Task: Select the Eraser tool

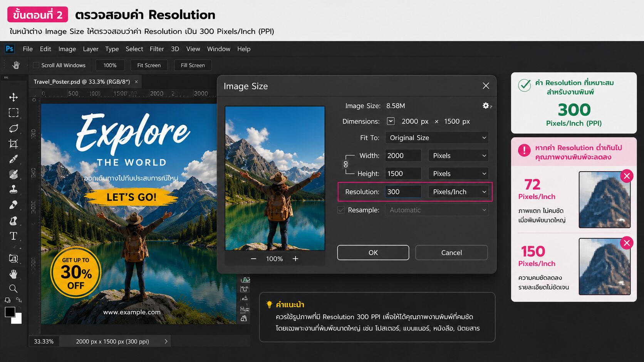Action: [x=13, y=205]
